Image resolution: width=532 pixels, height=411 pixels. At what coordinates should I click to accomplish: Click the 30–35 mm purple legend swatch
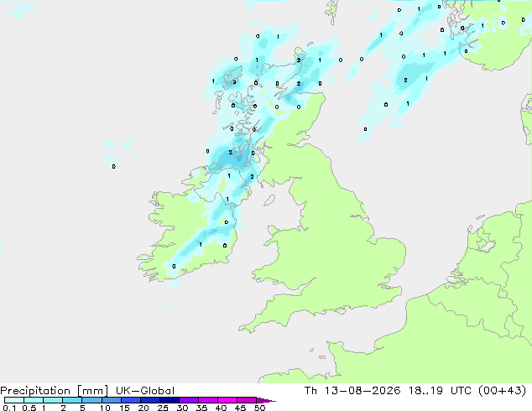[x=188, y=400]
